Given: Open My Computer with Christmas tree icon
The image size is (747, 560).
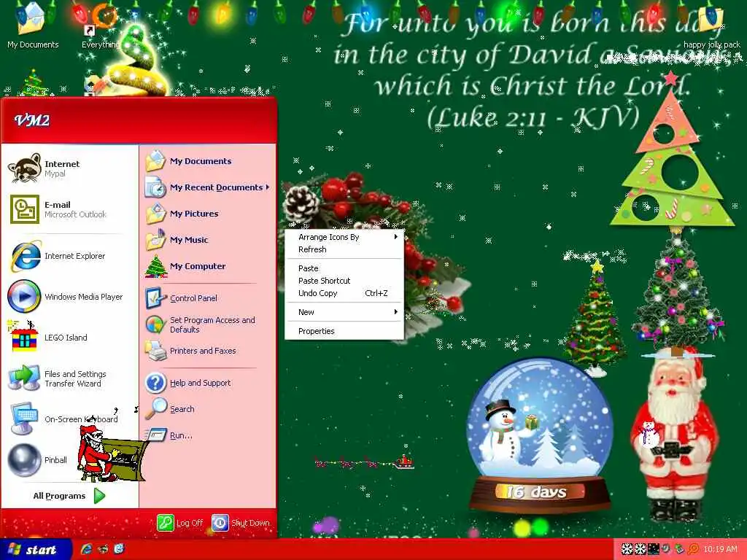Looking at the screenshot, I should pyautogui.click(x=208, y=266).
